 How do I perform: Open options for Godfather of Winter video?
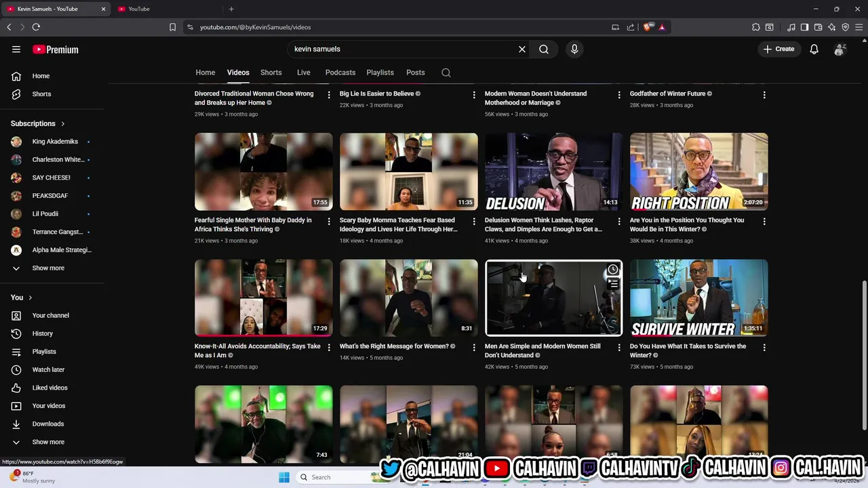pos(764,95)
